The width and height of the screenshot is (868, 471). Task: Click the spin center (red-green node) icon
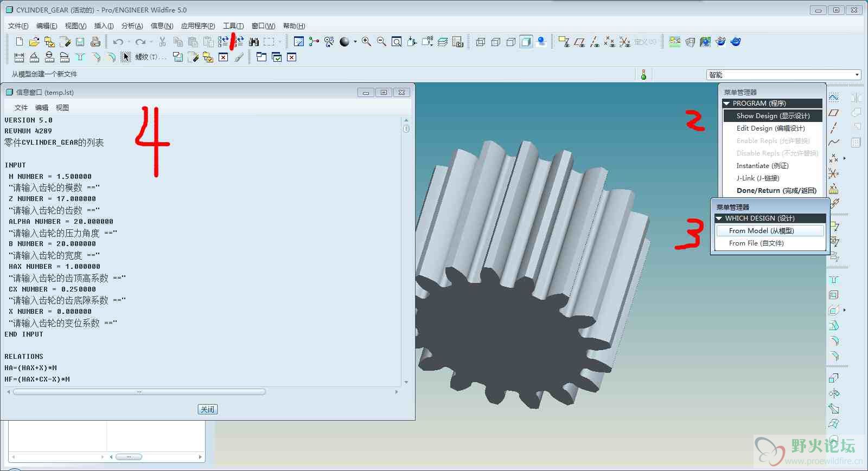(x=314, y=42)
